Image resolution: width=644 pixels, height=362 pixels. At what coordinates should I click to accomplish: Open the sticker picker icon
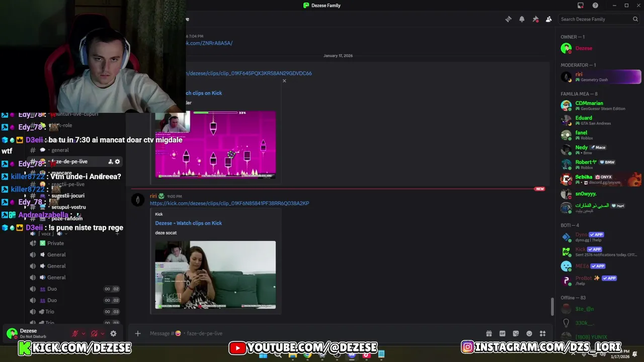point(516,333)
